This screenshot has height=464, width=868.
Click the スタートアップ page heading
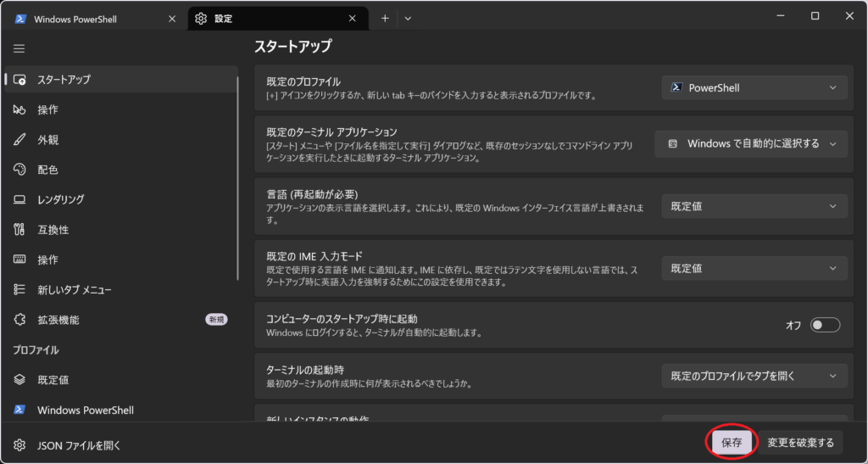point(292,46)
